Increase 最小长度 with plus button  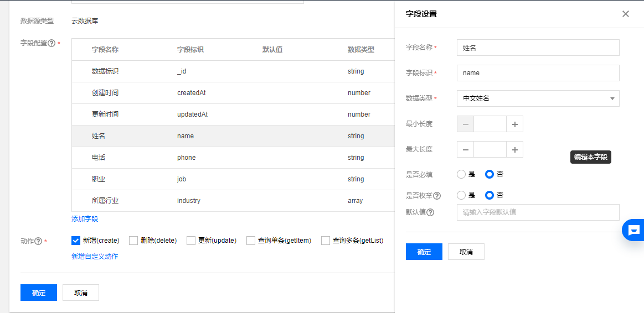(514, 124)
